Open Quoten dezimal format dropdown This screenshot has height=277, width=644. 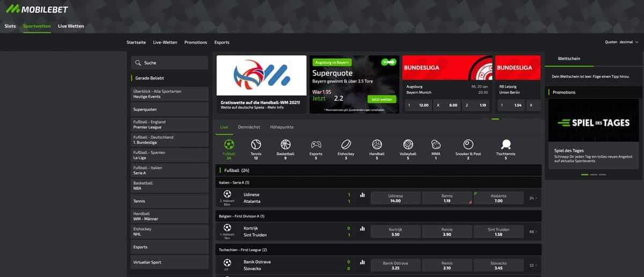621,42
